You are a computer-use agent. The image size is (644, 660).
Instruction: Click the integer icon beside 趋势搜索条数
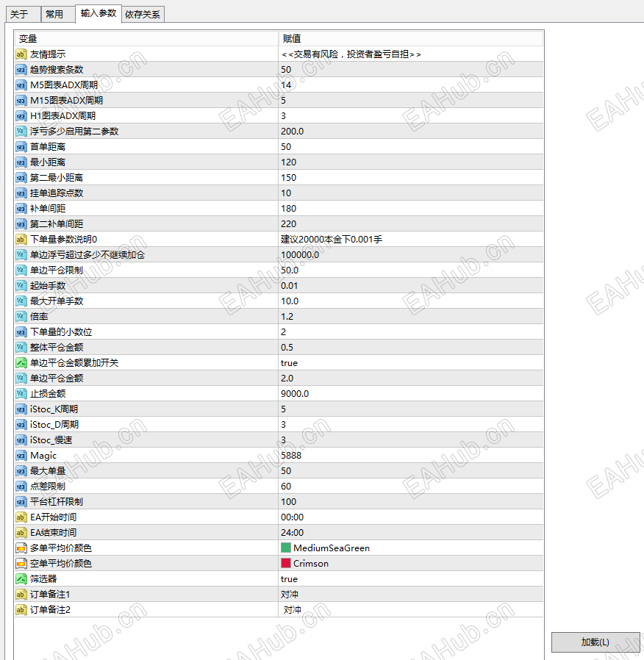point(21,70)
